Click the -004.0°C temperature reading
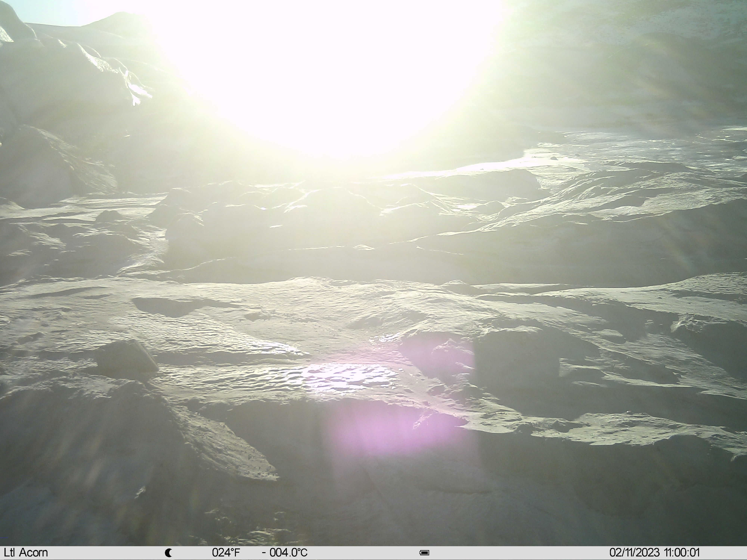The width and height of the screenshot is (747, 560). point(285,553)
